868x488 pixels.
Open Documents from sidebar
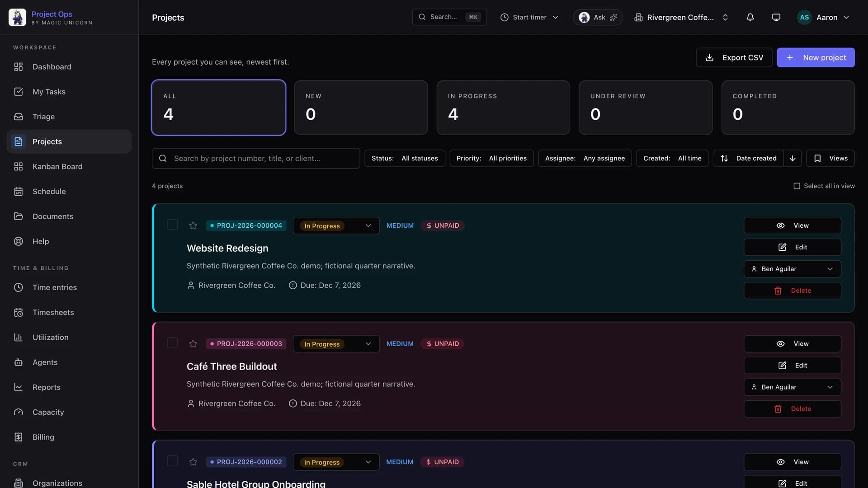[x=69, y=216]
